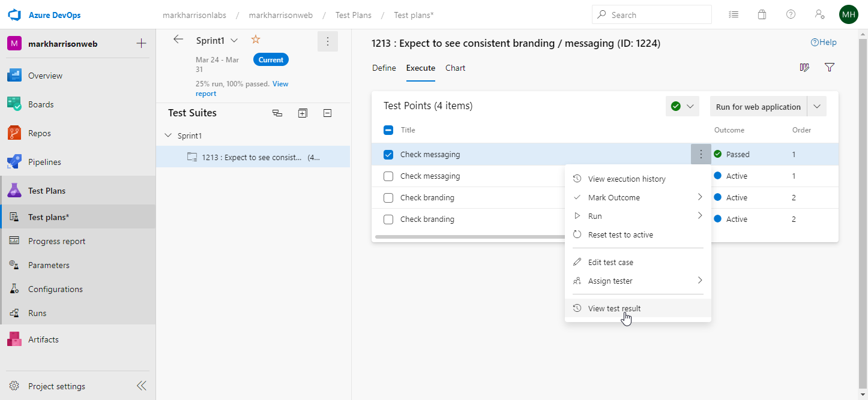Viewport: 868px width, 400px height.
Task: Uncheck the first Check messaging row
Action: coord(388,155)
